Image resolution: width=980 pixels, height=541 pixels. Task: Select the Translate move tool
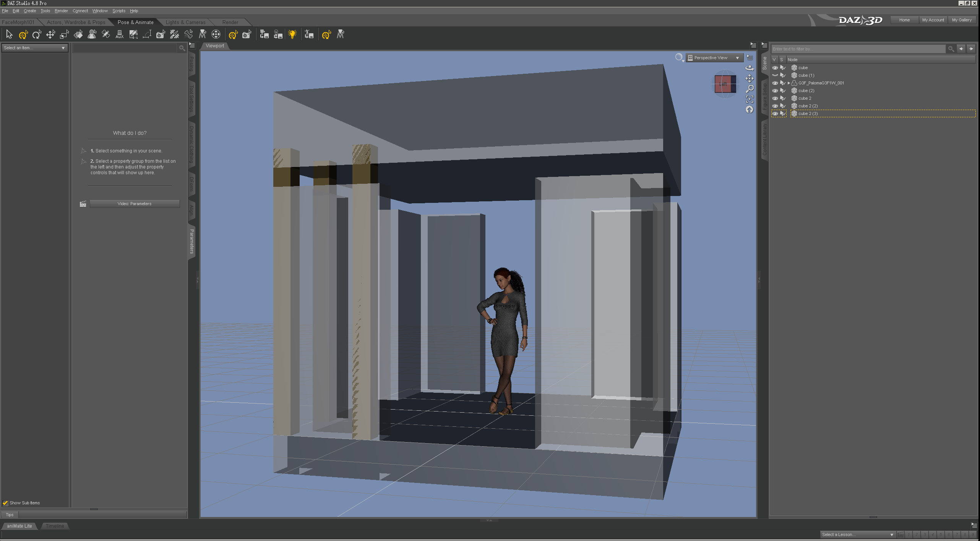[x=50, y=35]
